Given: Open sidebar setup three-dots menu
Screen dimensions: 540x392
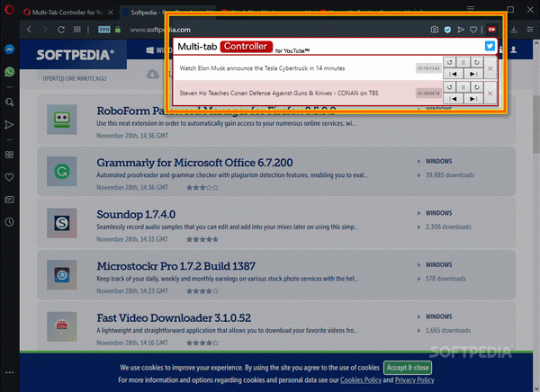Looking at the screenshot, I should [9, 372].
